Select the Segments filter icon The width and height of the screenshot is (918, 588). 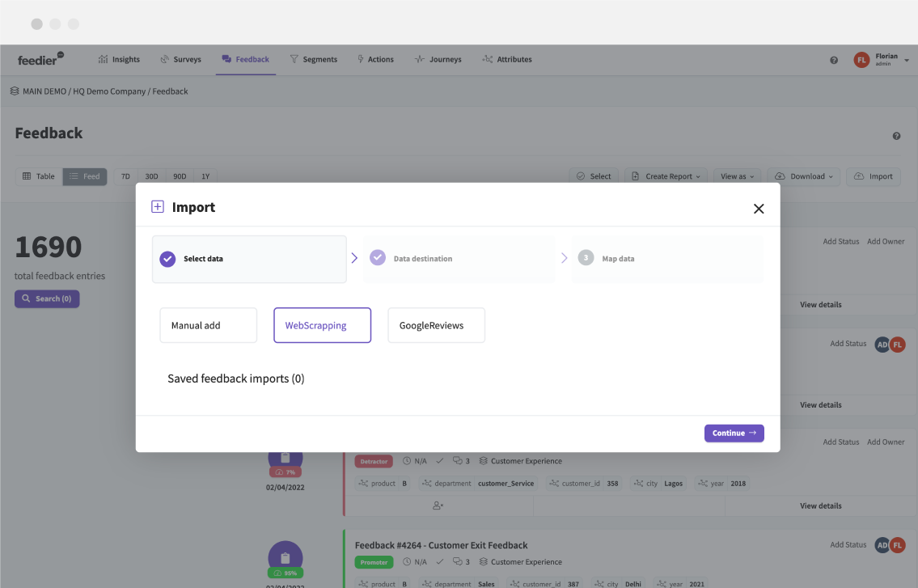coord(293,58)
